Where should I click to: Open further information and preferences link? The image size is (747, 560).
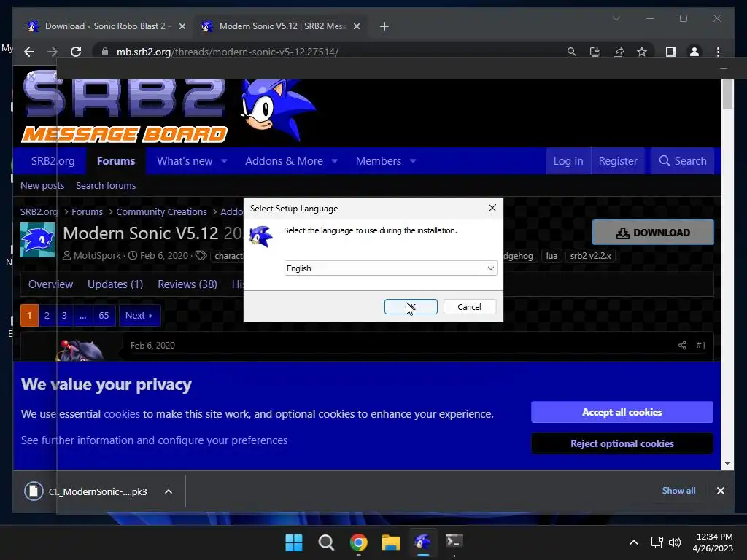(155, 440)
